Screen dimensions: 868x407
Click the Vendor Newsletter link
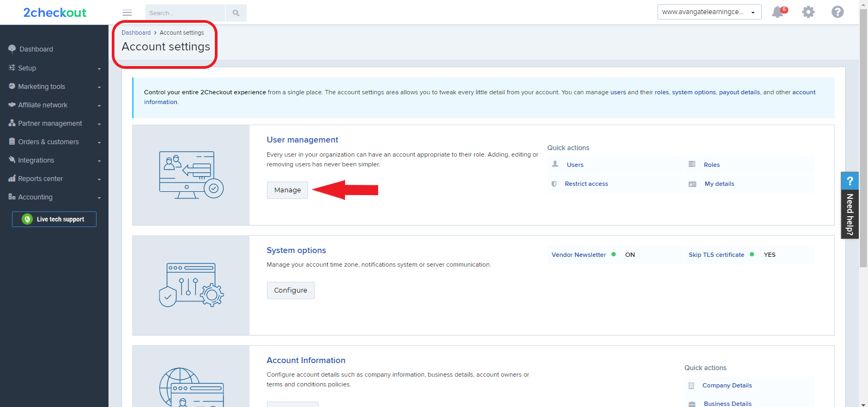tap(579, 255)
